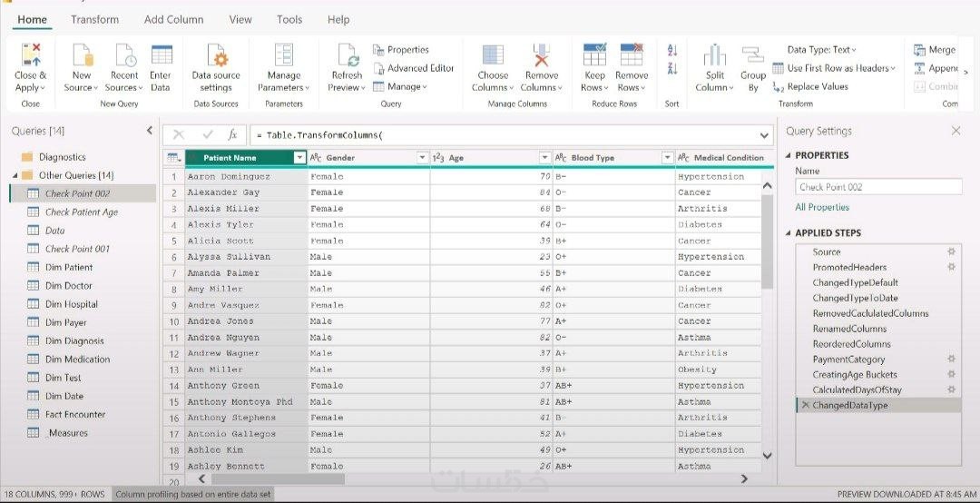This screenshot has height=503, width=980.
Task: Sort ascending with A-Z icon
Action: (672, 50)
